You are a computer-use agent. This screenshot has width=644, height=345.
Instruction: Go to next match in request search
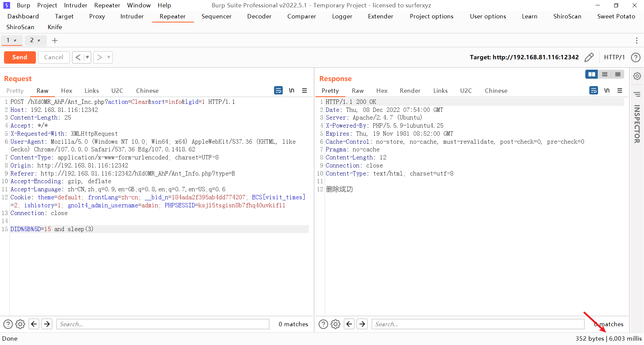(47, 324)
